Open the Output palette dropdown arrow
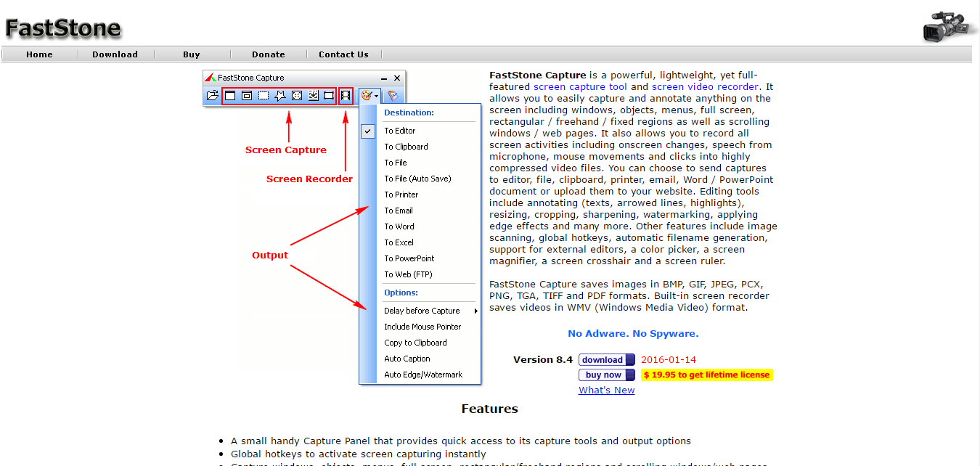Viewport: 980px width, 466px height. pos(377,96)
